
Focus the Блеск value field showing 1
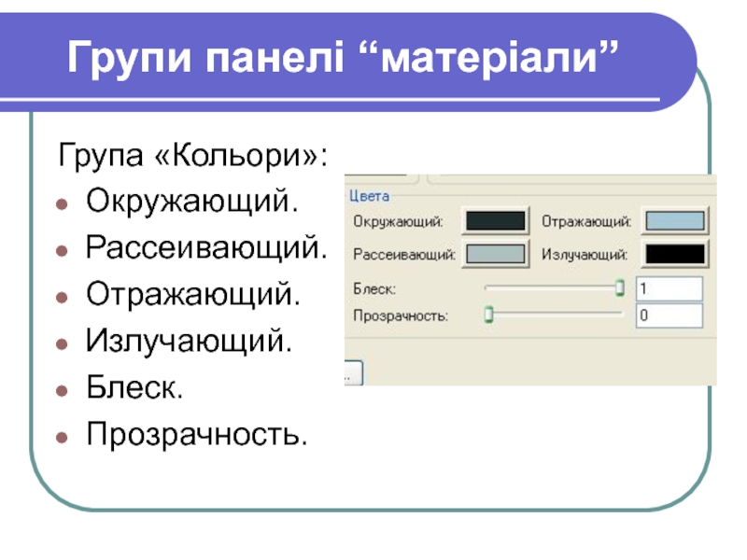coord(669,289)
